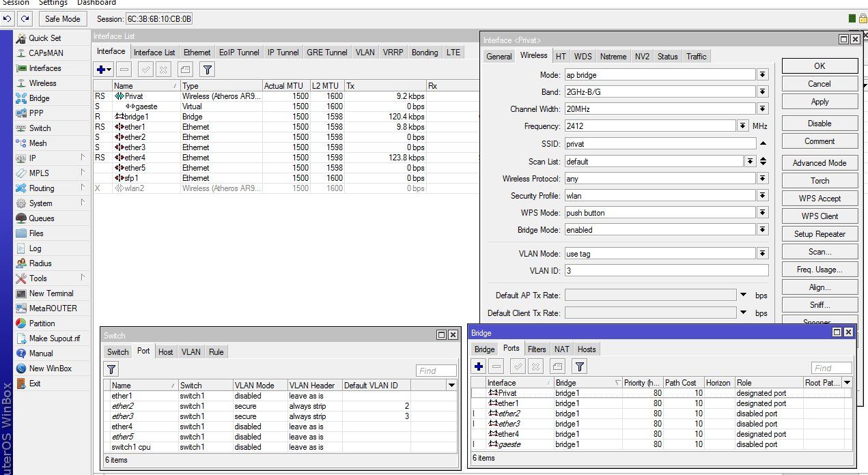Click the Setup Repeater button
The image size is (868, 475).
point(820,234)
